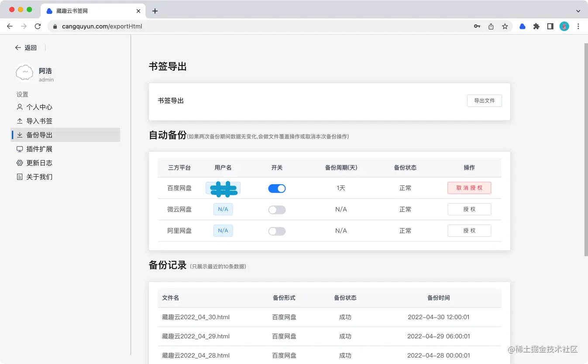Viewport: 588px width, 364px height.
Task: Go back with the browser back arrow
Action: coord(10,26)
